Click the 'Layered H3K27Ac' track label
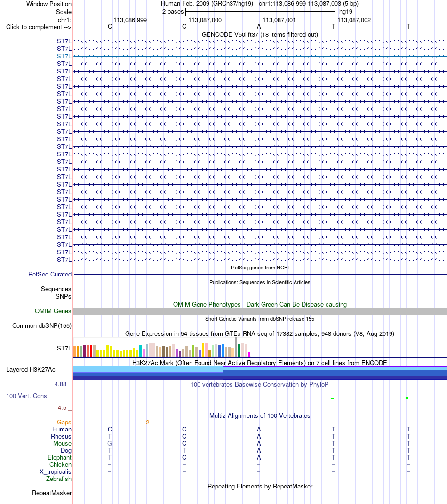Screen dimensions: 447x504 [x=31, y=370]
